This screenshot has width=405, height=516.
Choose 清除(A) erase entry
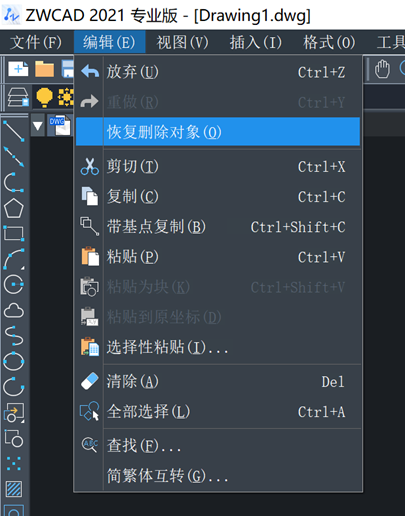218,381
